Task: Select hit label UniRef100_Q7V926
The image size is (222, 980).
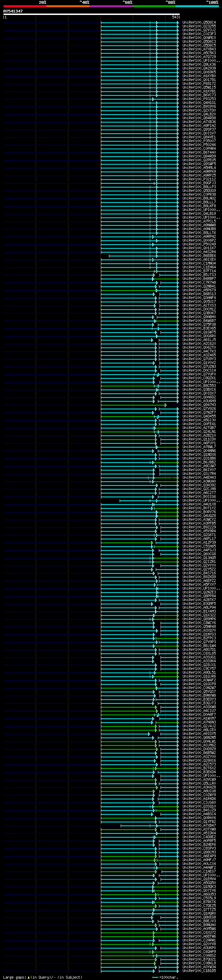Action: coord(199,408)
